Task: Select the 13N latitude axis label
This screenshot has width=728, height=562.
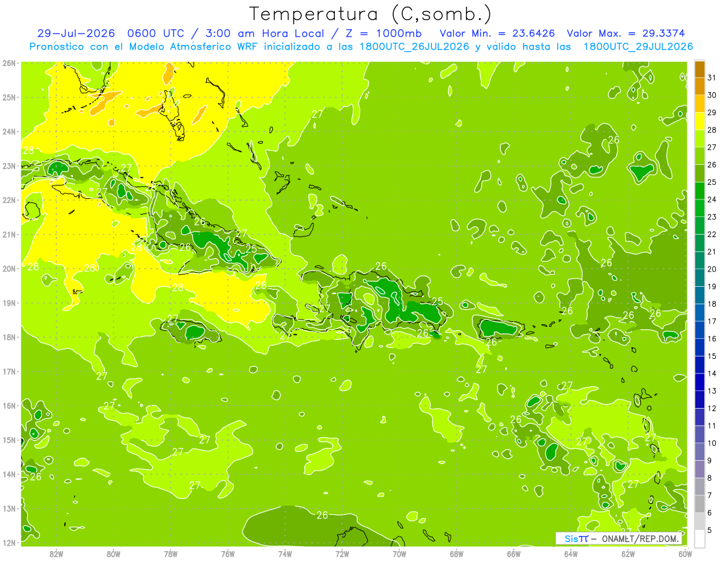Action: pyautogui.click(x=8, y=509)
